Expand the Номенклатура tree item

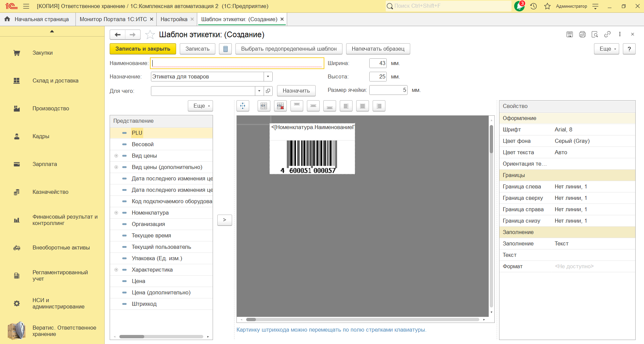(x=116, y=213)
